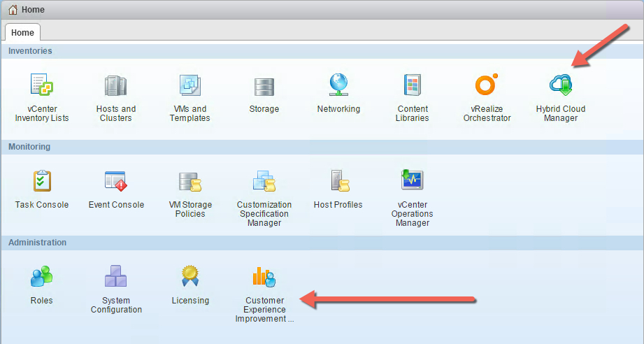The image size is (644, 344).
Task: Open the Event Console icon
Action: 116,181
